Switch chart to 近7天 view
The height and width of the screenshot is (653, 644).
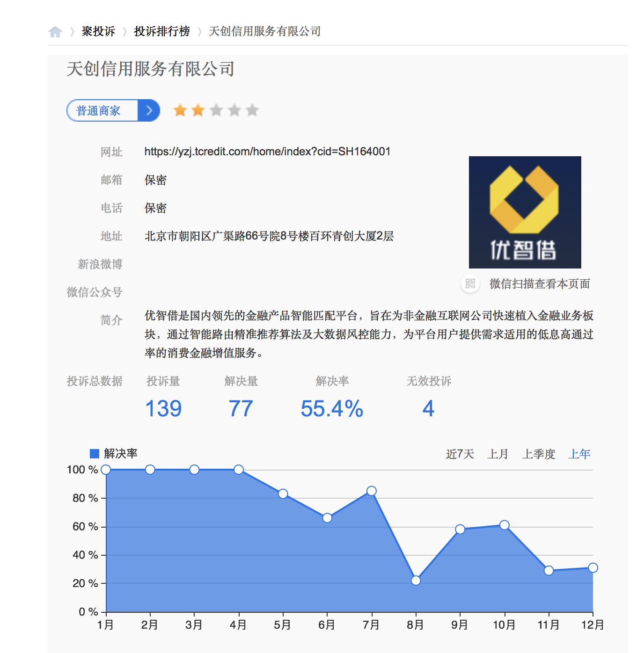[459, 453]
